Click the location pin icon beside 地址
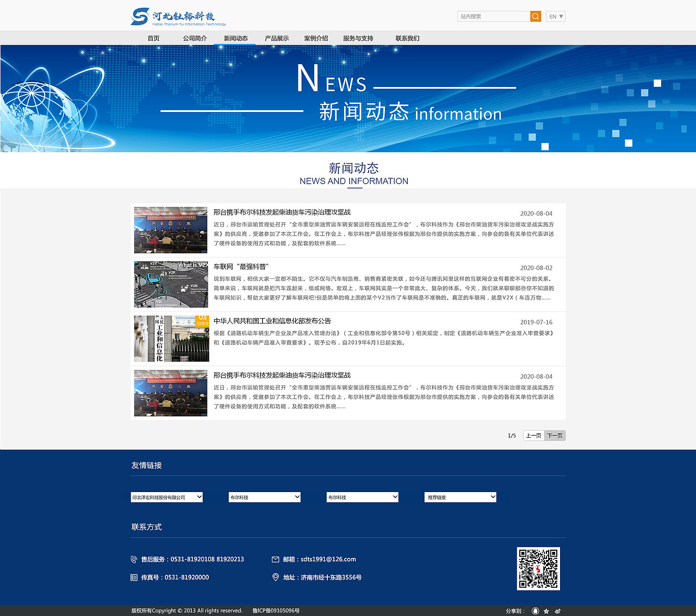 (x=276, y=577)
